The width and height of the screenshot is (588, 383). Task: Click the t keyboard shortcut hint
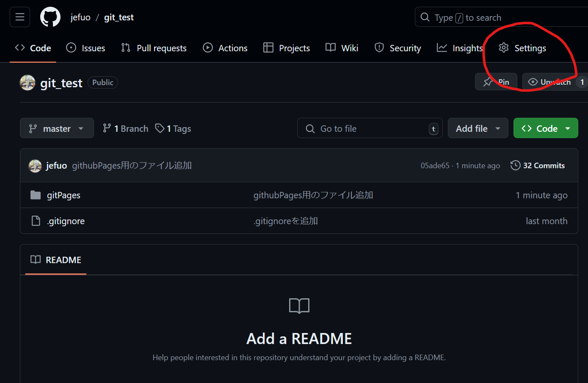pyautogui.click(x=433, y=129)
